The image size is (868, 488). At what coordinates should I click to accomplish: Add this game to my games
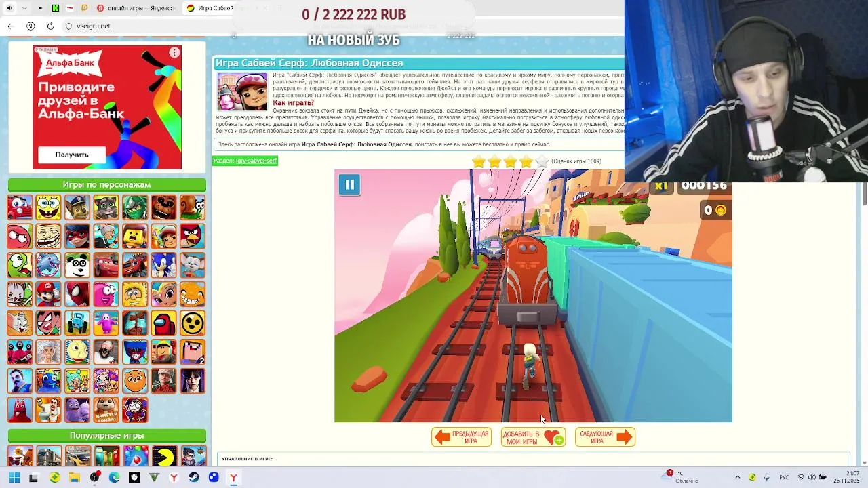coord(533,437)
